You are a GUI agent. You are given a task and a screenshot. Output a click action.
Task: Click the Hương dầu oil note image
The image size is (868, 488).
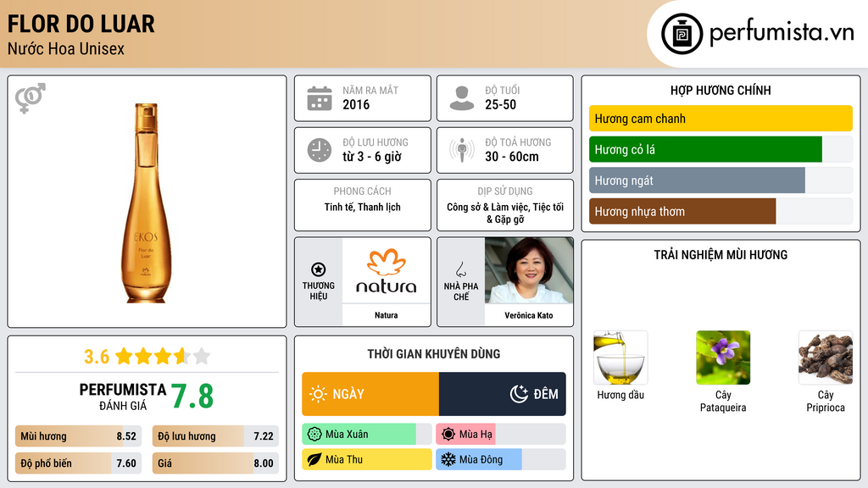point(620,358)
